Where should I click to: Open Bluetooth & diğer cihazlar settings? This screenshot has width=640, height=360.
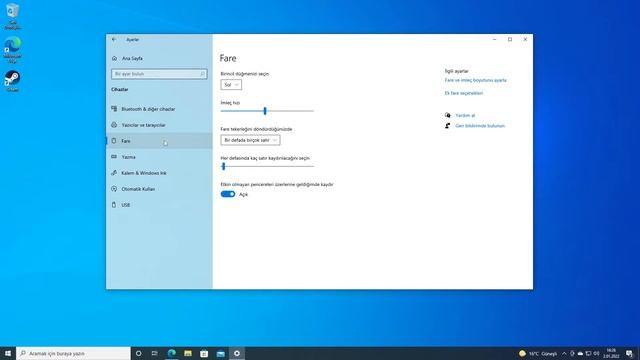point(159,109)
